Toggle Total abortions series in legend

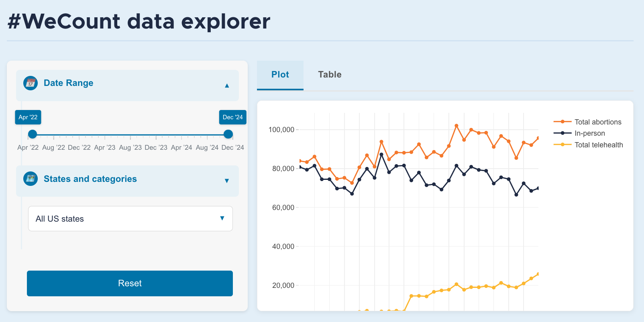[587, 122]
